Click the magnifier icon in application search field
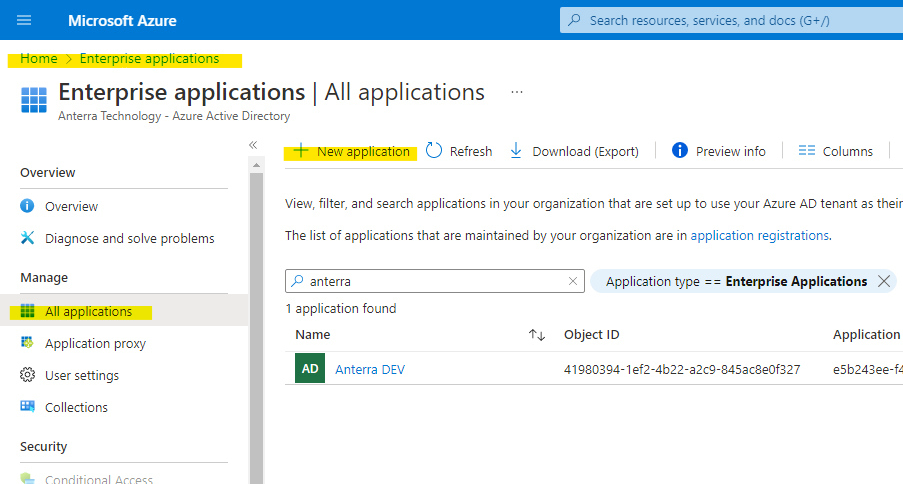Screen dimensions: 903x484 (297, 281)
